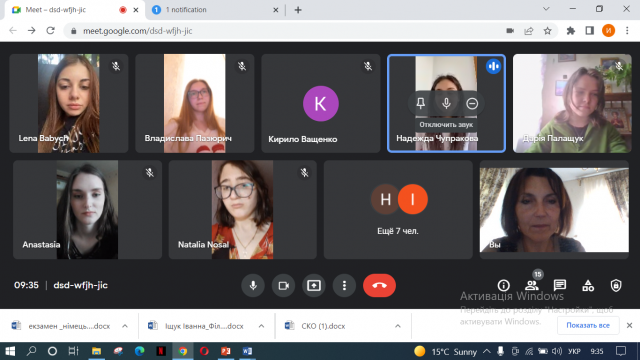This screenshot has width=640, height=360.
Task: Open Windows taskbar search
Action: point(31,351)
